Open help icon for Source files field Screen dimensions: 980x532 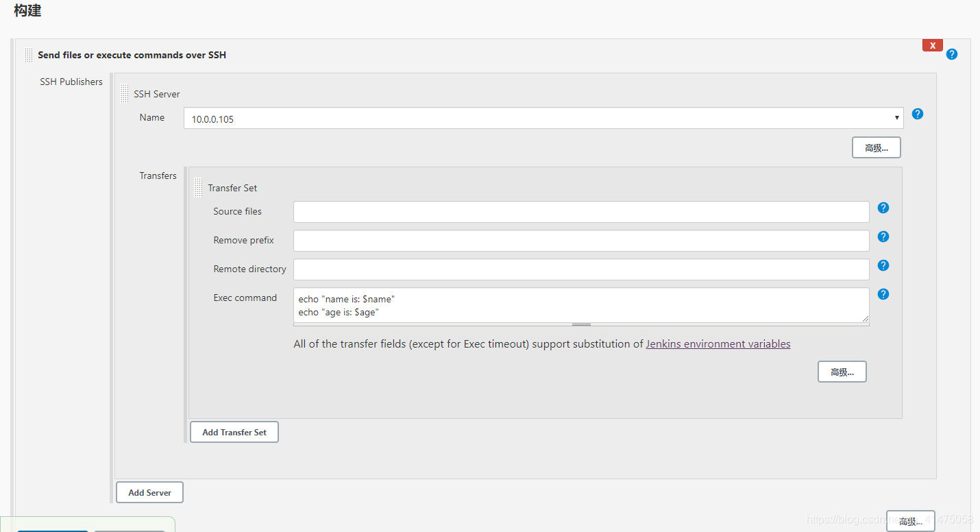click(x=883, y=208)
